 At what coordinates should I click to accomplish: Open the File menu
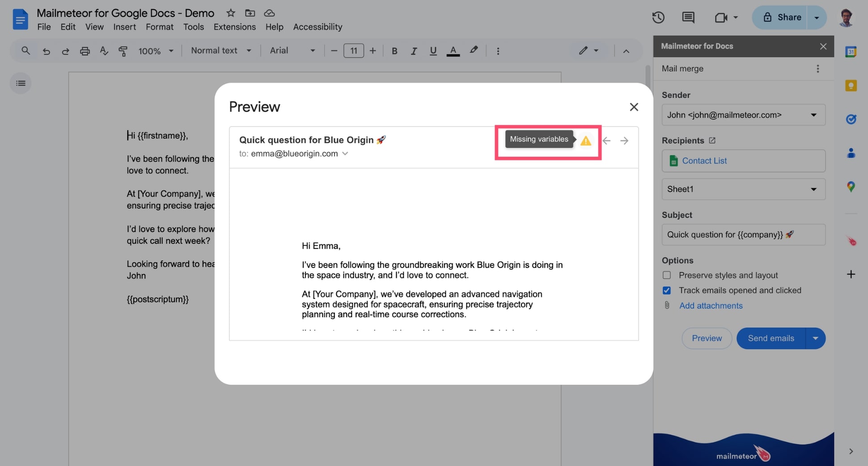(44, 27)
